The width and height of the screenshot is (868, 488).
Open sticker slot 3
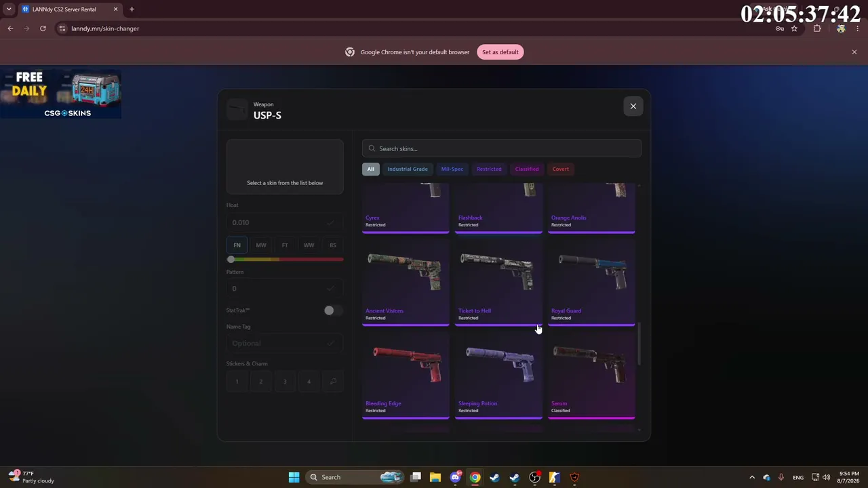(x=285, y=382)
